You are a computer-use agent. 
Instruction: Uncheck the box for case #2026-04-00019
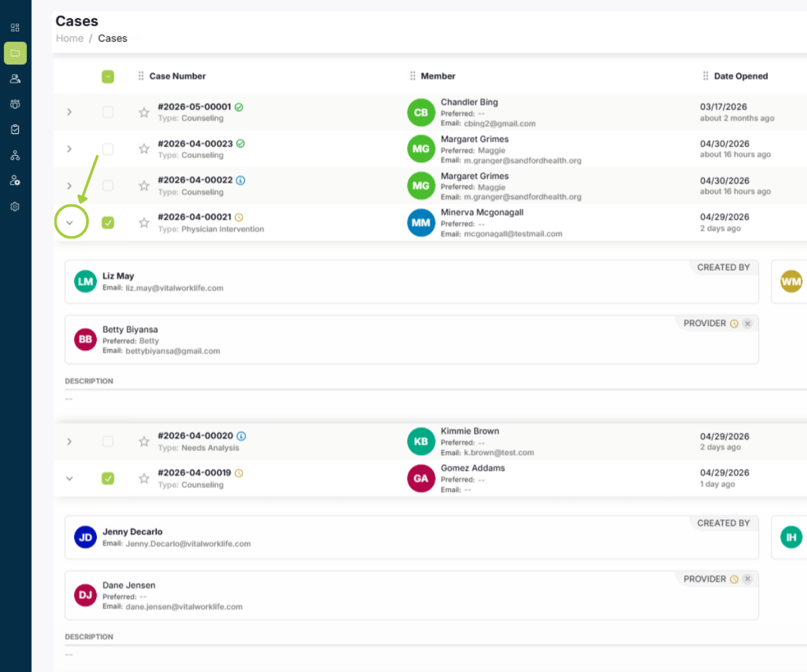(108, 478)
